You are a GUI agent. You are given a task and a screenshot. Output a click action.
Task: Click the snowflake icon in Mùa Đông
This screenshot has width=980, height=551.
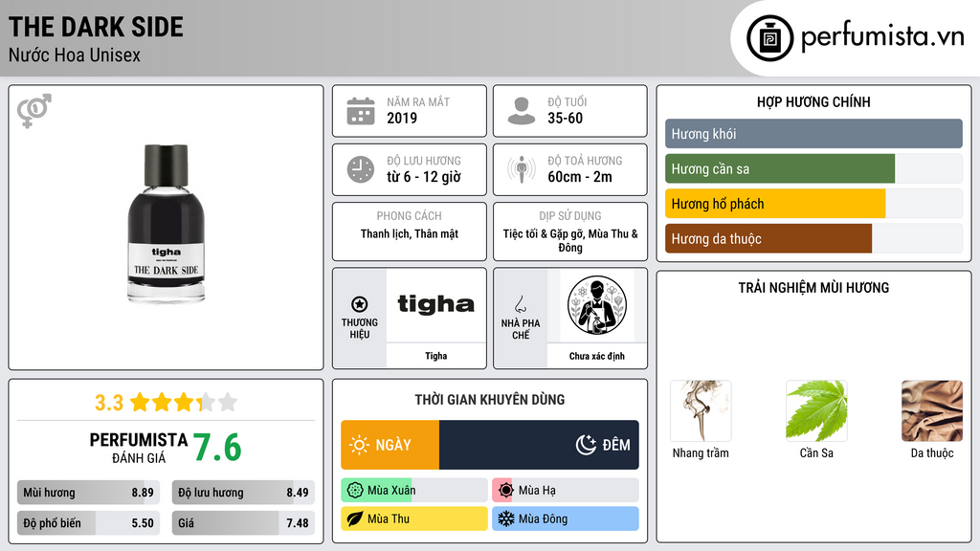(x=505, y=518)
